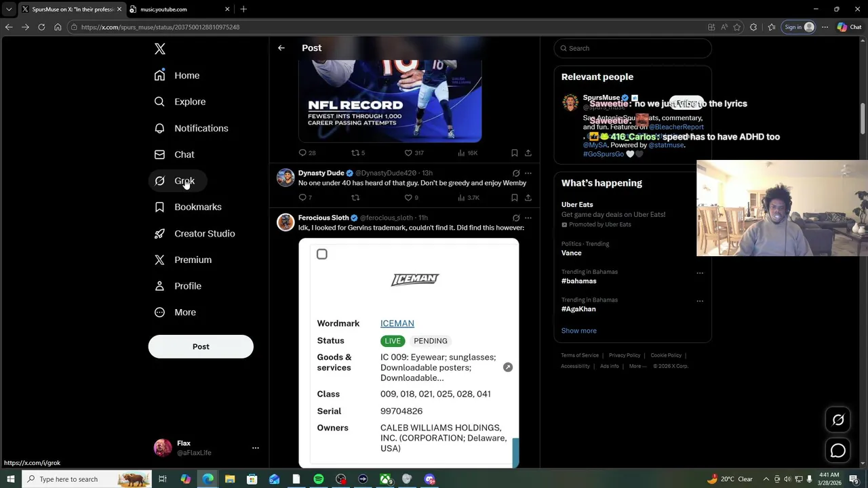Reload the page
The height and width of the screenshot is (488, 868).
tap(41, 27)
